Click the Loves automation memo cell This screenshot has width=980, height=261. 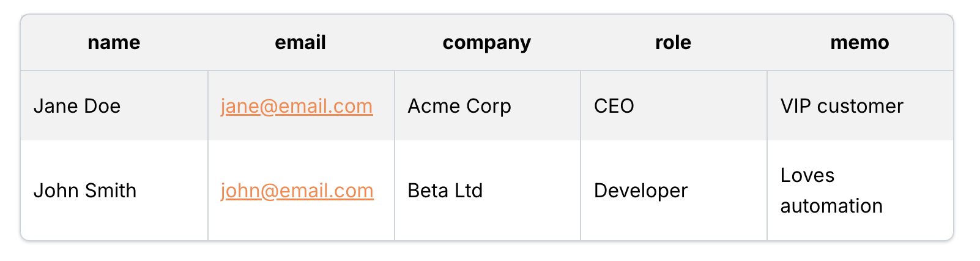click(x=860, y=191)
